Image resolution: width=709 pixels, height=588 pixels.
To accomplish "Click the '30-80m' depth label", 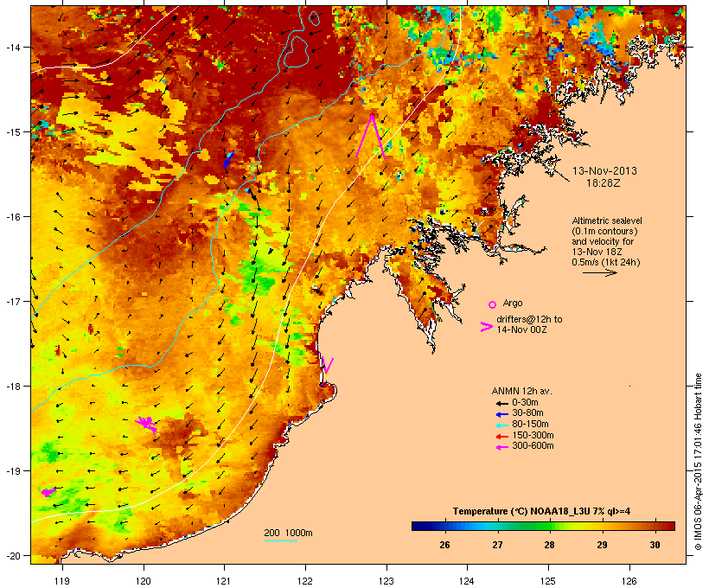I will pos(527,413).
